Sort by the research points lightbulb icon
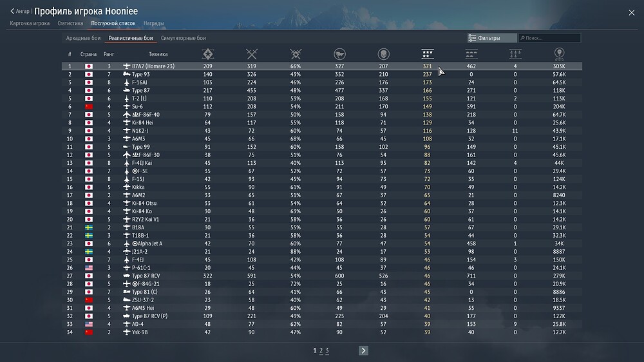This screenshot has height=362, width=644. click(x=560, y=54)
